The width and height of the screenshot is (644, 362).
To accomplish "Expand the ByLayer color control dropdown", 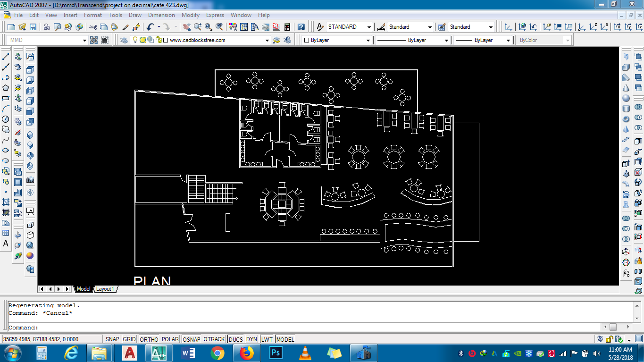I will coord(368,41).
